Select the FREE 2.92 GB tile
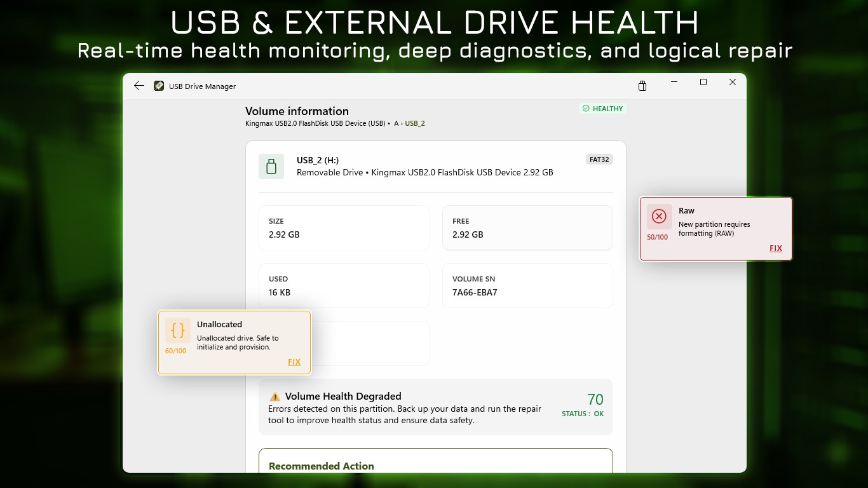Image resolution: width=868 pixels, height=488 pixels. 527,227
